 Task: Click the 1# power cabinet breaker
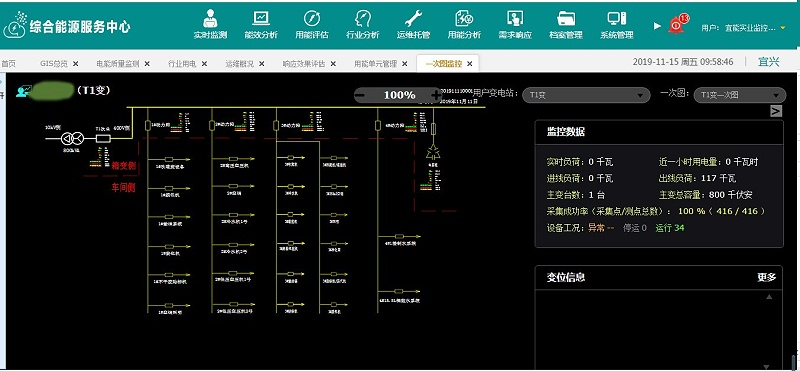click(147, 126)
